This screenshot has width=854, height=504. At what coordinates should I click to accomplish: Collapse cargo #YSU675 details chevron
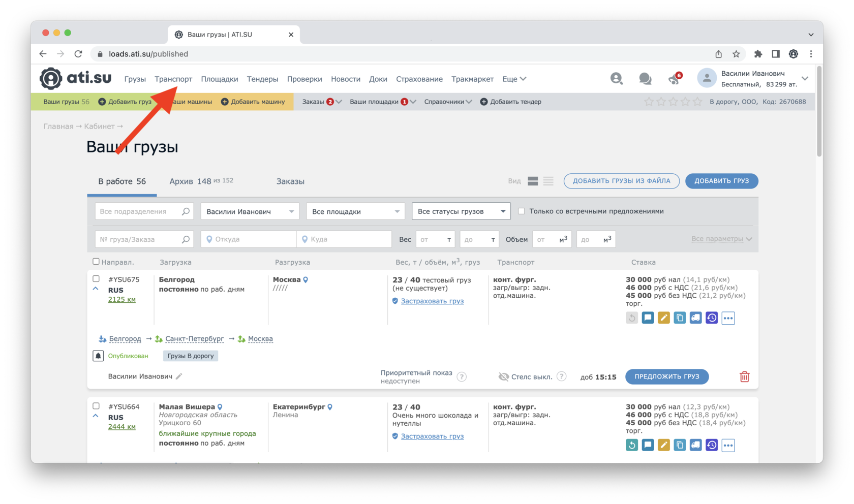(x=96, y=289)
